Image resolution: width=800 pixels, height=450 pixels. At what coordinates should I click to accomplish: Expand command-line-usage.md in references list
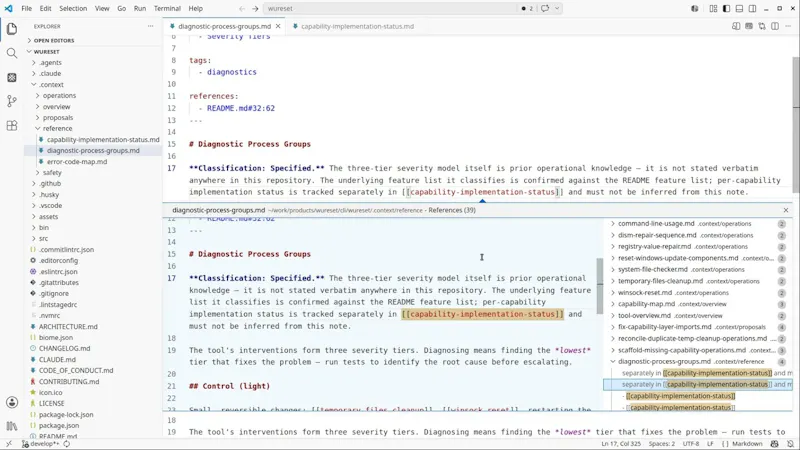[x=613, y=223]
